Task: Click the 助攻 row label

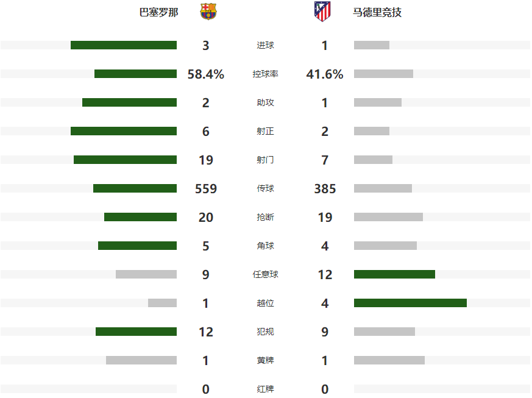Action: [265, 102]
